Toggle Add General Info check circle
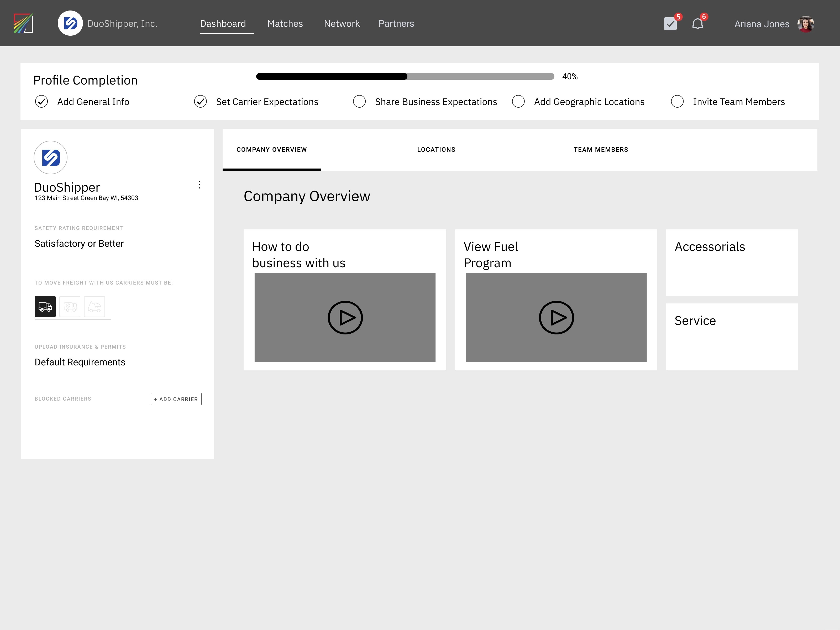Viewport: 840px width, 630px height. pyautogui.click(x=41, y=102)
